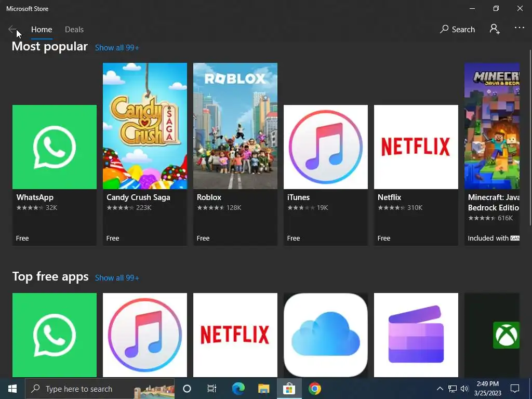Screen dimensions: 532x399
Task: Open the three-dot See more menu
Action: click(519, 28)
